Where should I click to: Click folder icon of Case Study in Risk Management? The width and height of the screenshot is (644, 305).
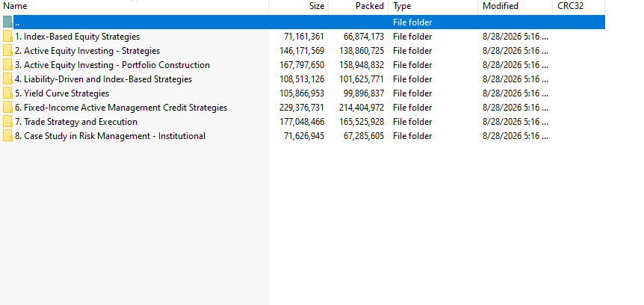point(7,136)
